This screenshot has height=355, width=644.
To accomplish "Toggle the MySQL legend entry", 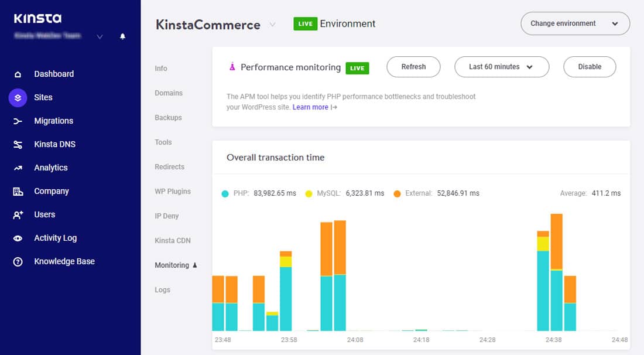I will pyautogui.click(x=328, y=193).
